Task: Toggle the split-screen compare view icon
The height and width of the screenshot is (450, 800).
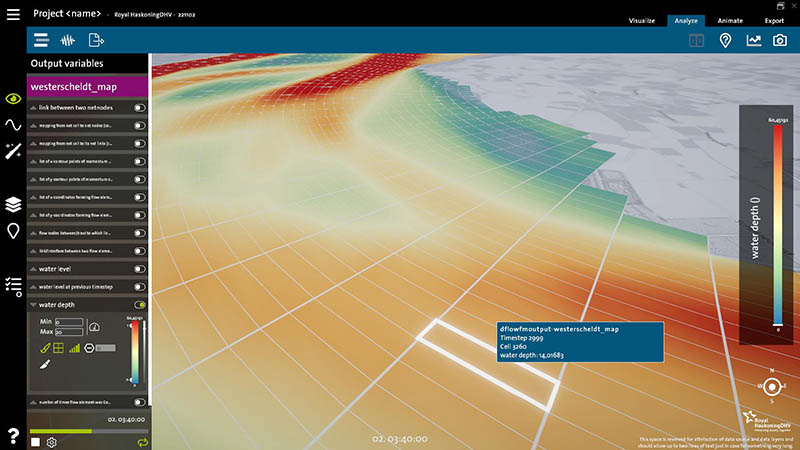Action: pos(696,40)
